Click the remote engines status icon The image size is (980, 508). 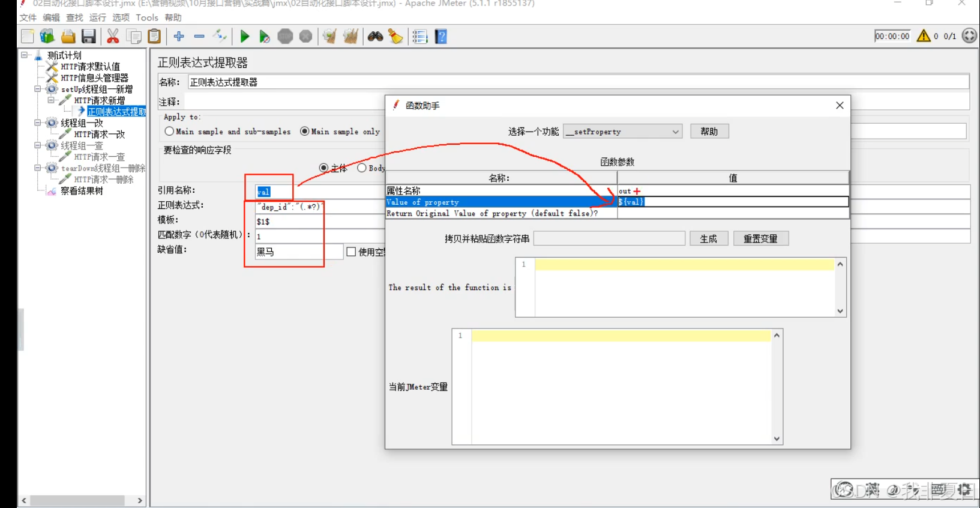(969, 35)
